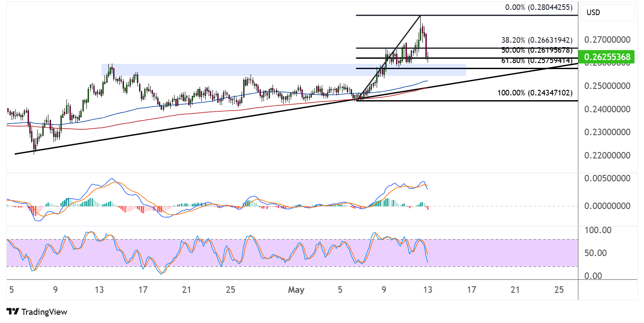644x323 pixels.
Task: Click the 0.23000000 price axis label
Action: click(x=608, y=132)
